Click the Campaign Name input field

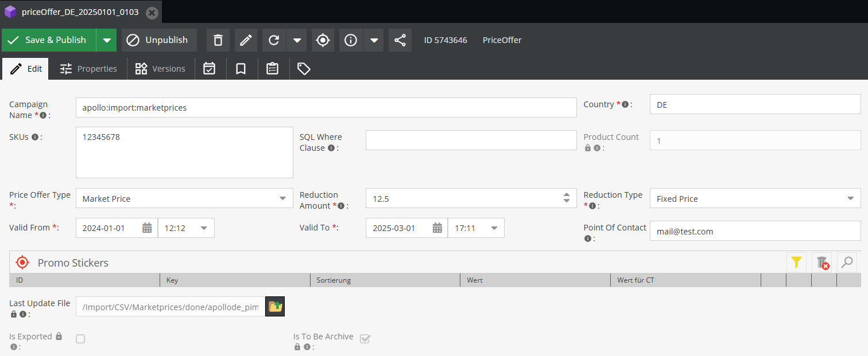click(x=326, y=107)
